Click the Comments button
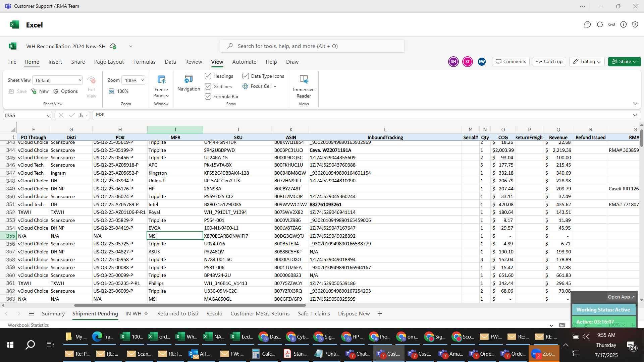The image size is (644, 362). (511, 62)
